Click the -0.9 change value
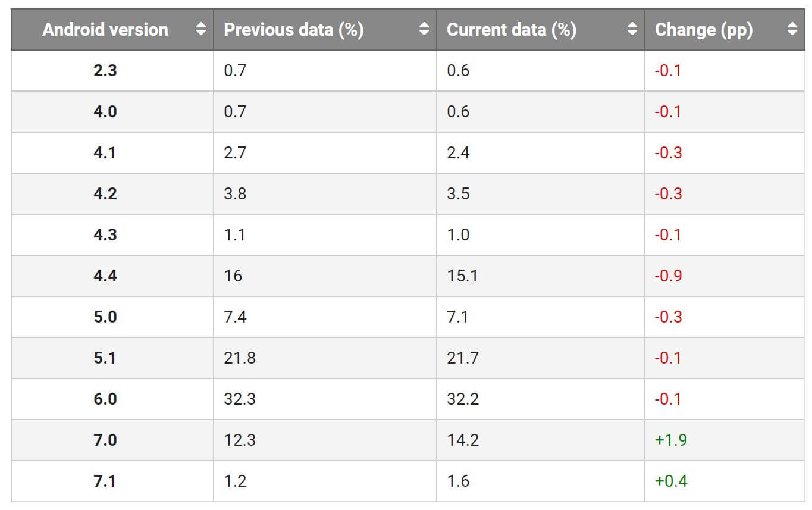Image resolution: width=812 pixels, height=510 pixels. 668,276
